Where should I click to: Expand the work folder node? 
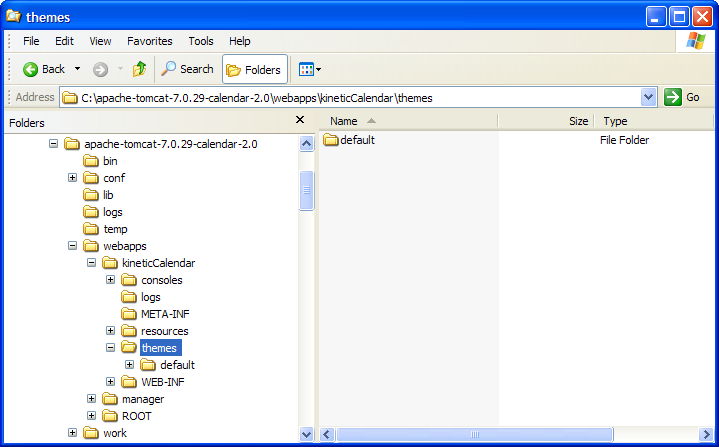(72, 433)
